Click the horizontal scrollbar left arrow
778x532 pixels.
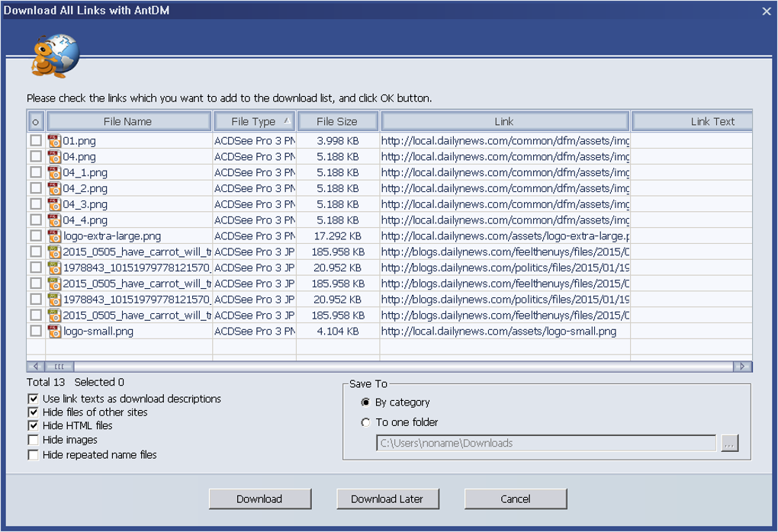[35, 367]
